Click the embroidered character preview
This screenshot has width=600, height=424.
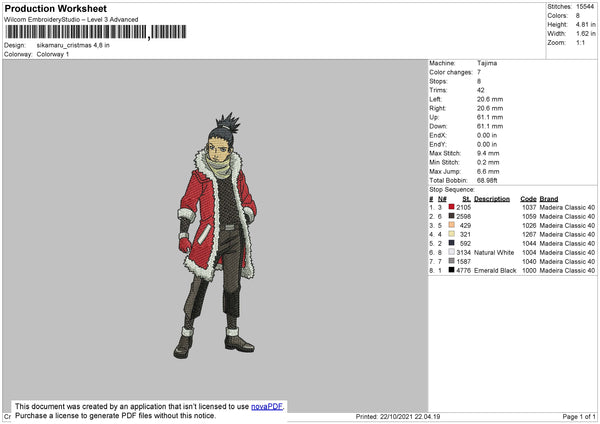point(215,236)
